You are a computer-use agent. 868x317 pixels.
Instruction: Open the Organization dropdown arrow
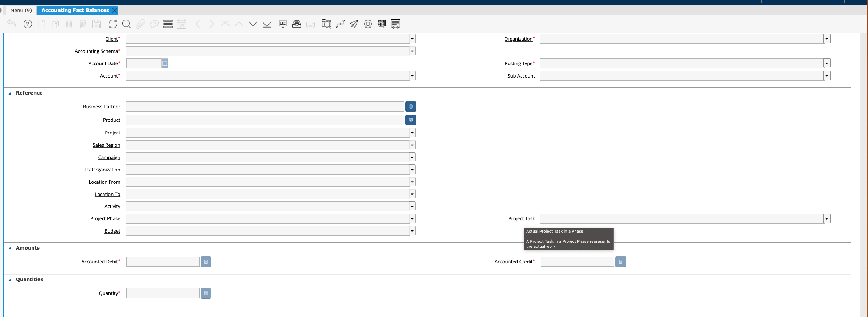click(x=827, y=39)
